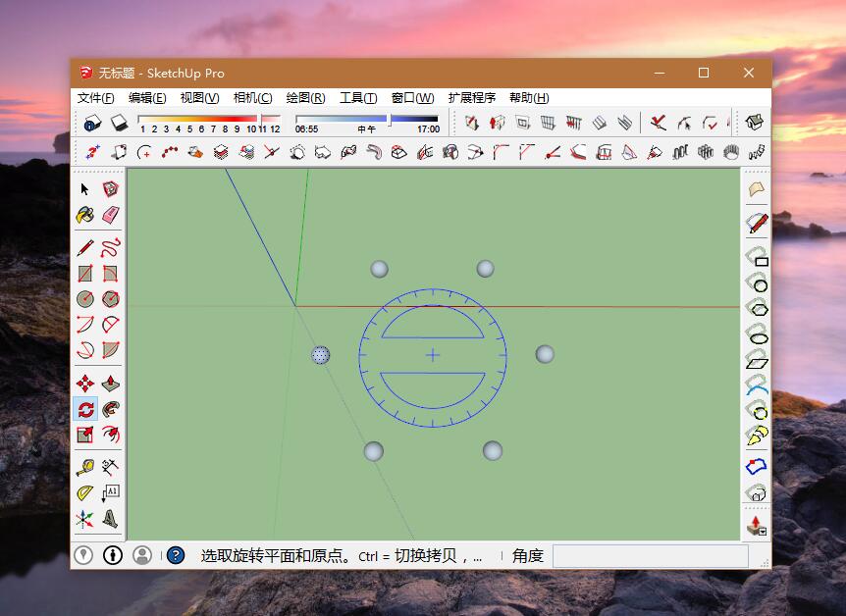Choose the Offset tool

pos(110,435)
